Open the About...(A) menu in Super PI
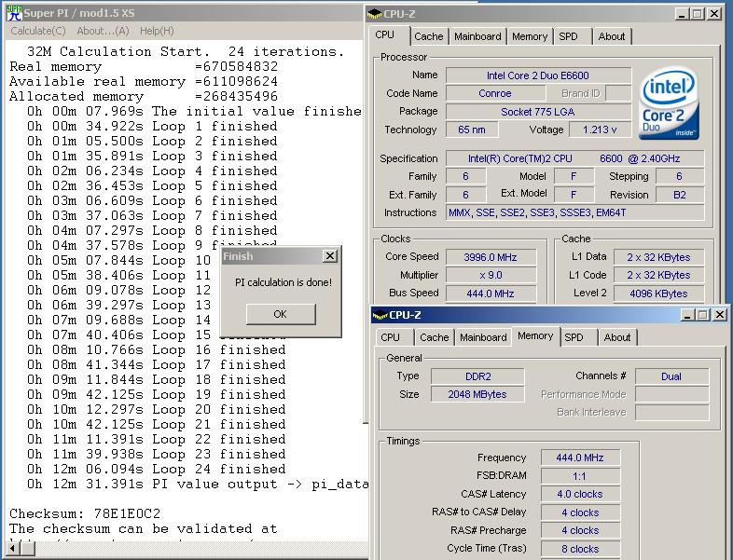 (x=103, y=31)
